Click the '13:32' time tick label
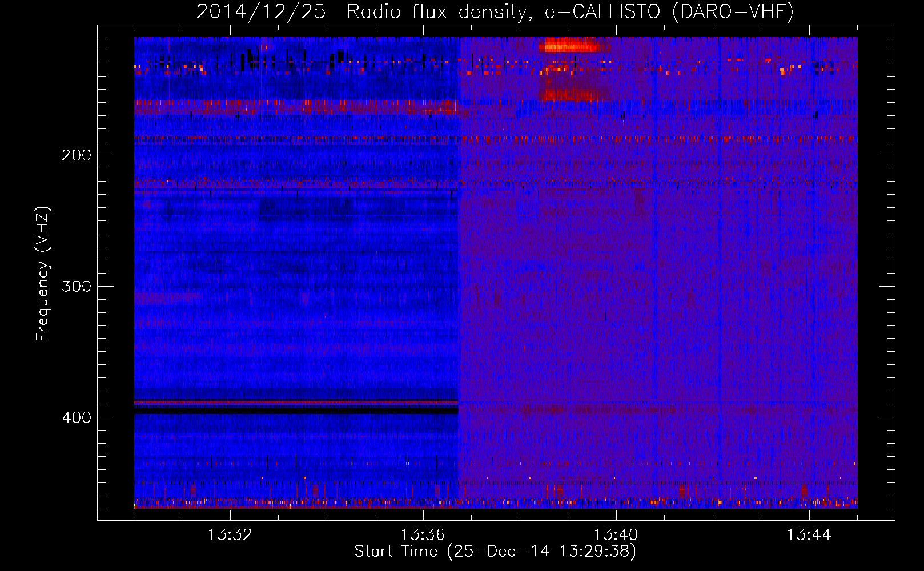 (230, 535)
